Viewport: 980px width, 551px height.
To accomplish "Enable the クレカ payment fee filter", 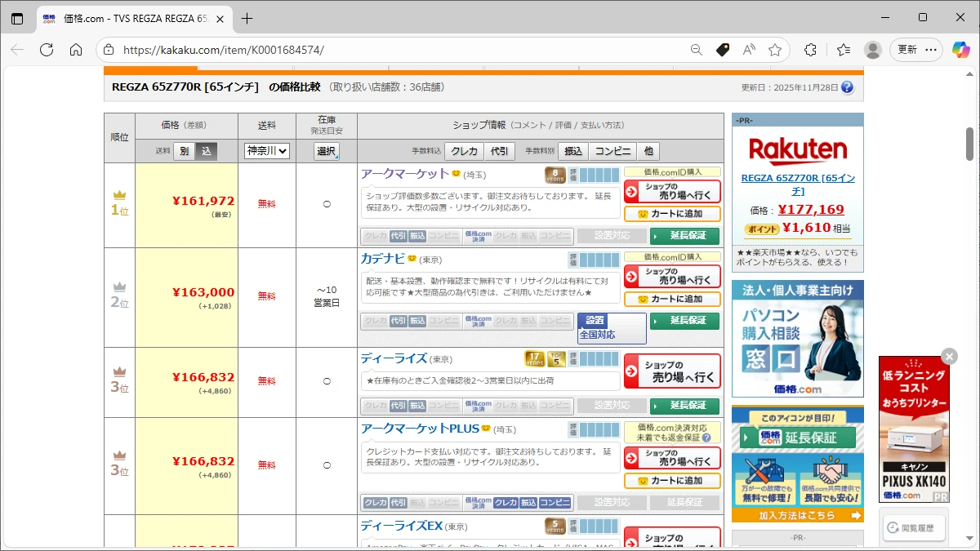I will tap(464, 151).
